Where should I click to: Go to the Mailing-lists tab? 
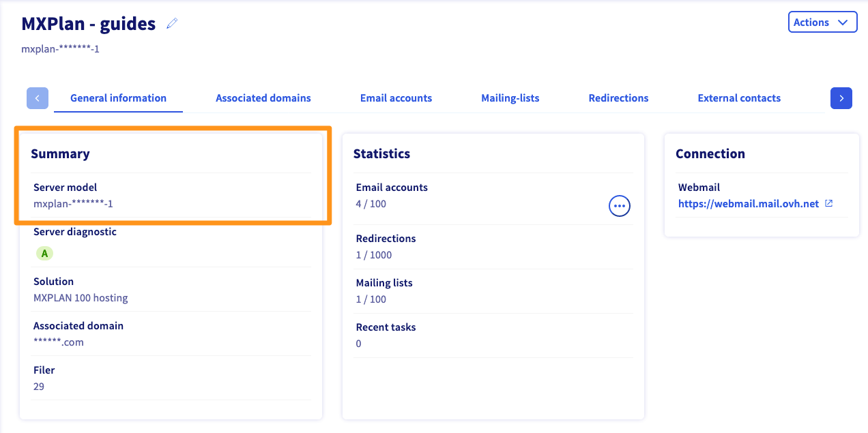(x=510, y=98)
